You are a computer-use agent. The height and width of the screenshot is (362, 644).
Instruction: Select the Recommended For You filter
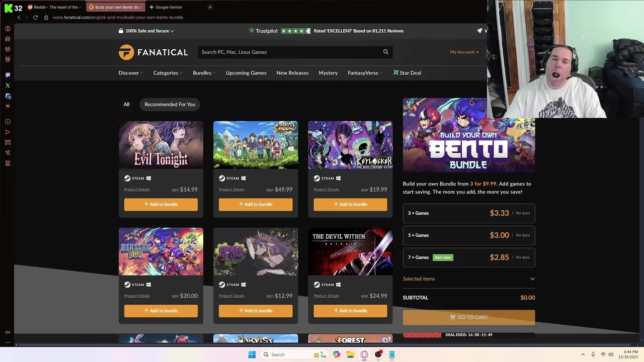coord(170,104)
